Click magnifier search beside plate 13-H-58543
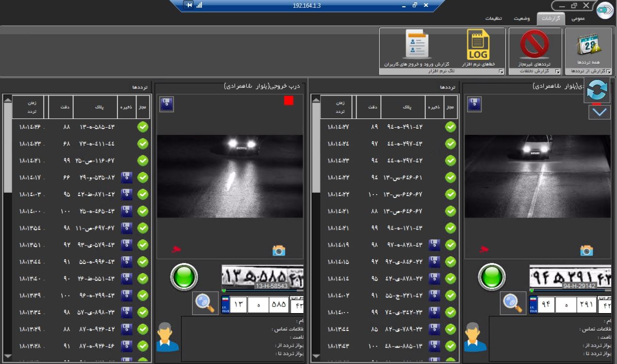 [x=205, y=303]
